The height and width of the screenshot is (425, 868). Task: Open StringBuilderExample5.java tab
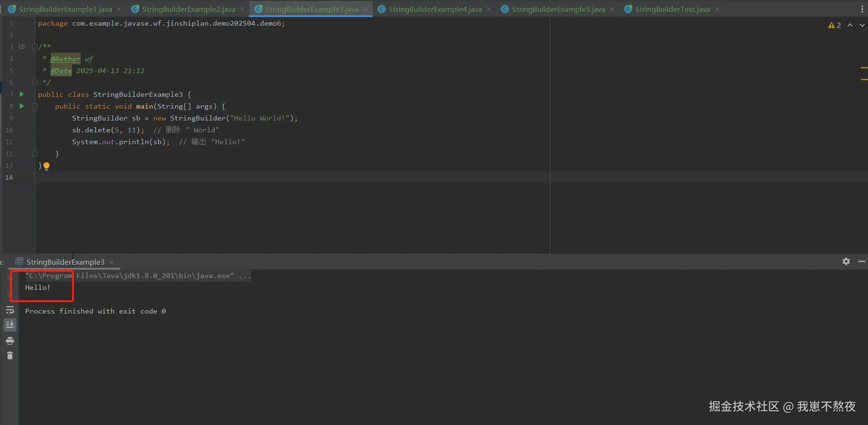[x=558, y=9]
